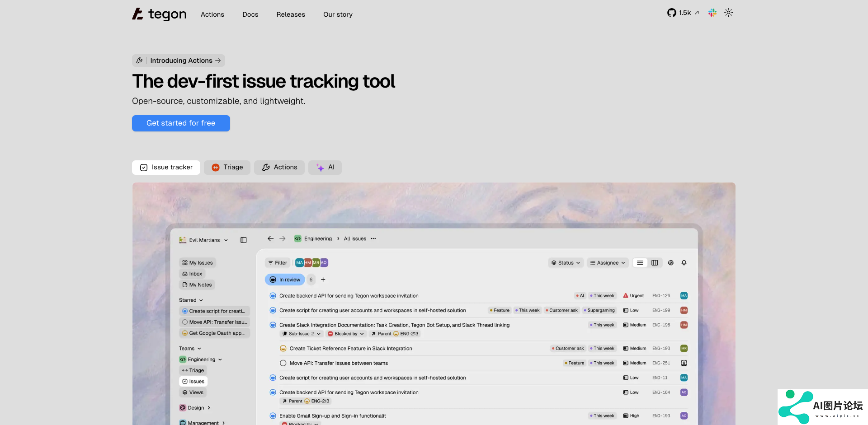Open My Issues in sidebar
868x425 pixels.
point(198,263)
